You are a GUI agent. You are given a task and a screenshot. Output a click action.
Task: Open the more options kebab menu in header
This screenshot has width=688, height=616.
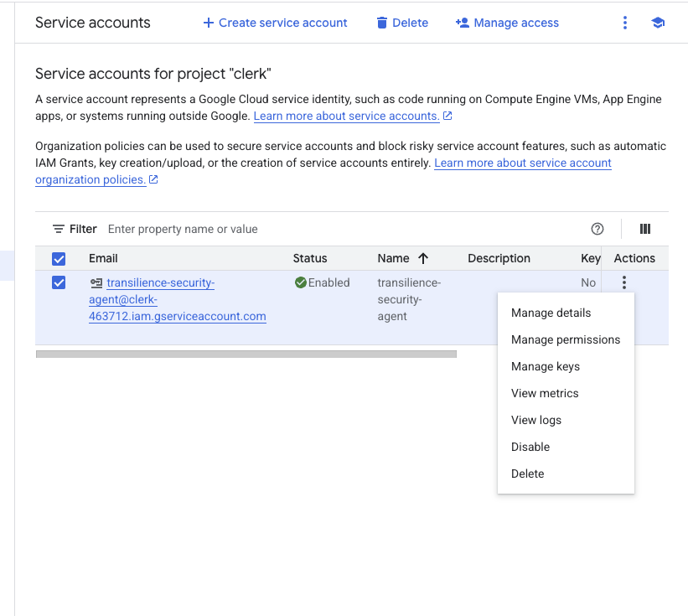point(625,23)
